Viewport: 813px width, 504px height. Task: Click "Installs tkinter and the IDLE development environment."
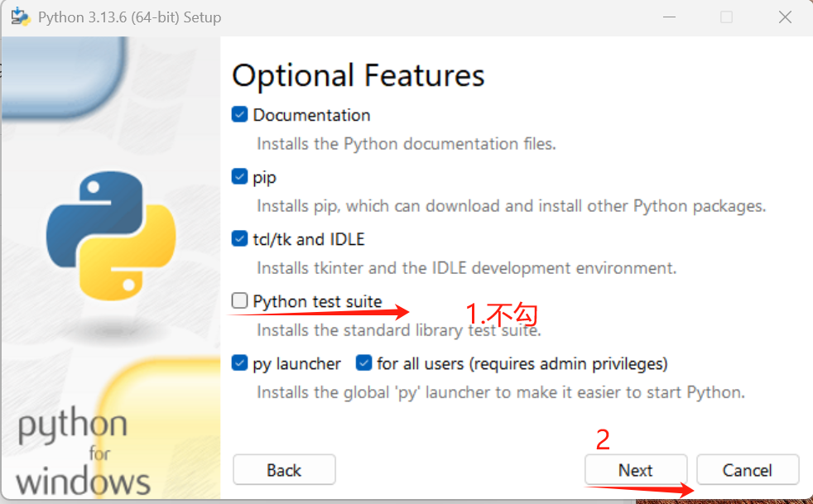click(467, 268)
